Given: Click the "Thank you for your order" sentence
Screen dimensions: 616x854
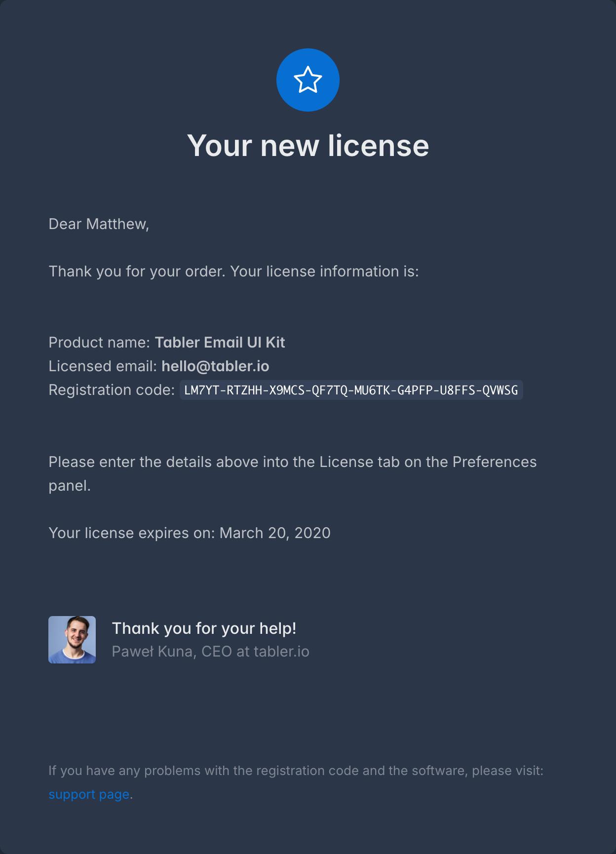Looking at the screenshot, I should coord(137,272).
